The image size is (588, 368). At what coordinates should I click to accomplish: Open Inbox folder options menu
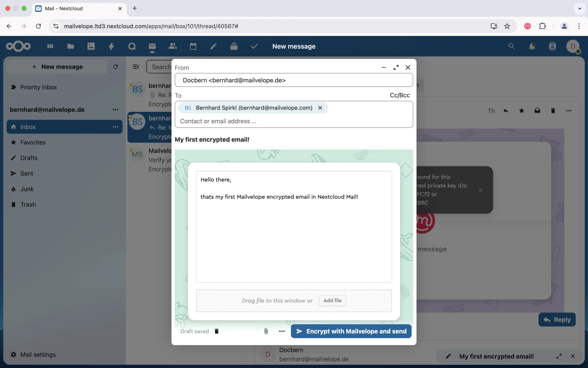116,127
